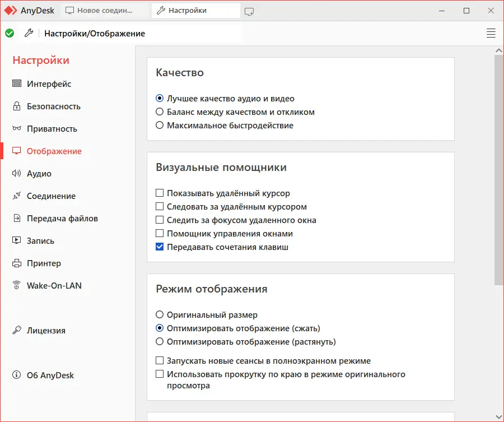Open the Об AnyDesk page

click(x=50, y=375)
